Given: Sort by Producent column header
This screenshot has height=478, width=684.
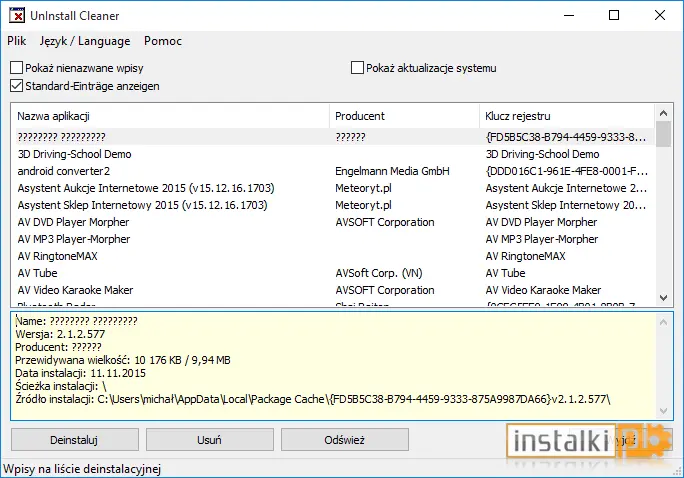Looking at the screenshot, I should [404, 116].
